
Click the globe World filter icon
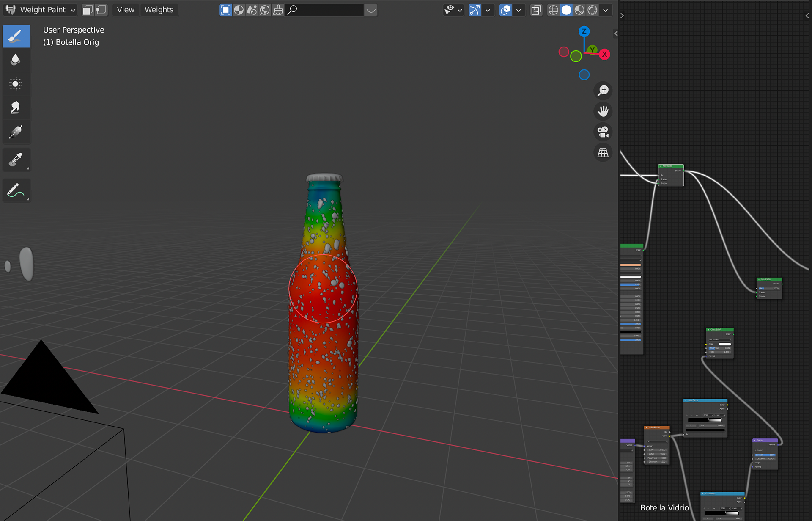(x=265, y=10)
